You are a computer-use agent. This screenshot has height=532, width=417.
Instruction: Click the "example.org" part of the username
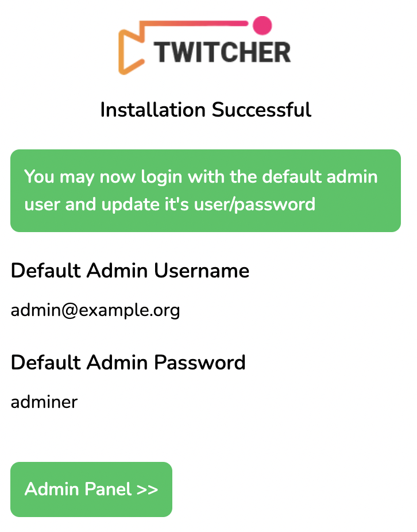[x=129, y=311]
